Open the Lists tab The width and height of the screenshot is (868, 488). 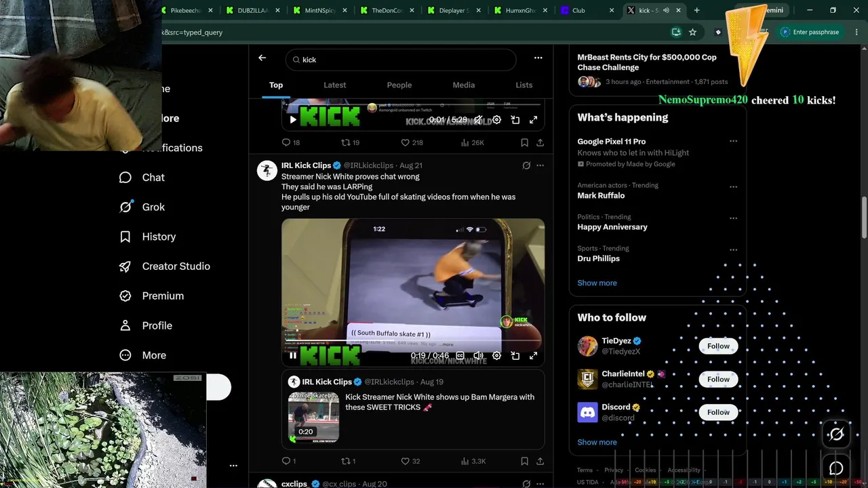524,85
